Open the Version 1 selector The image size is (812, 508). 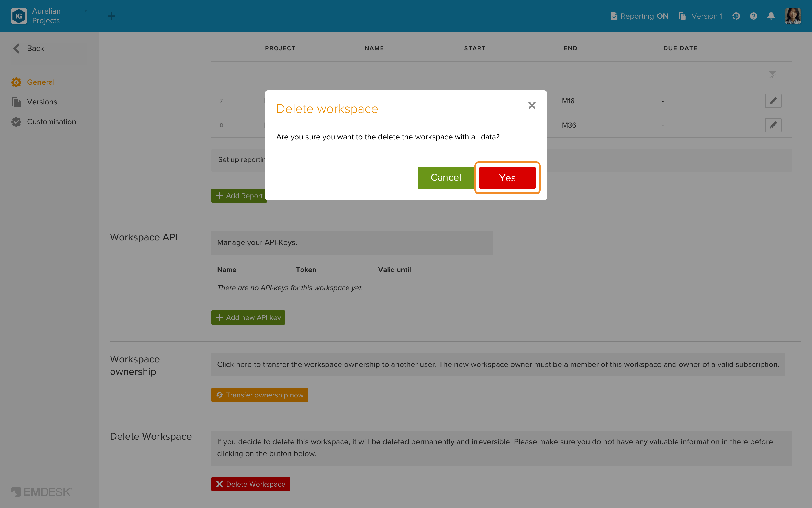click(x=700, y=16)
